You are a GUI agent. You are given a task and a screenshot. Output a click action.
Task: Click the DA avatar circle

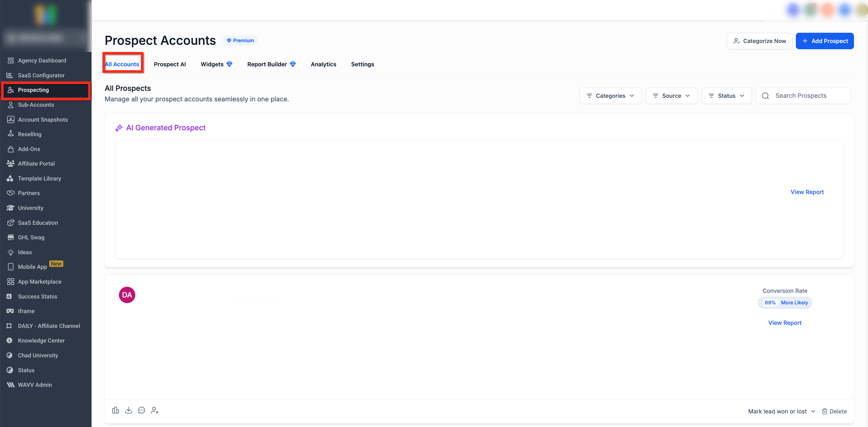(127, 295)
